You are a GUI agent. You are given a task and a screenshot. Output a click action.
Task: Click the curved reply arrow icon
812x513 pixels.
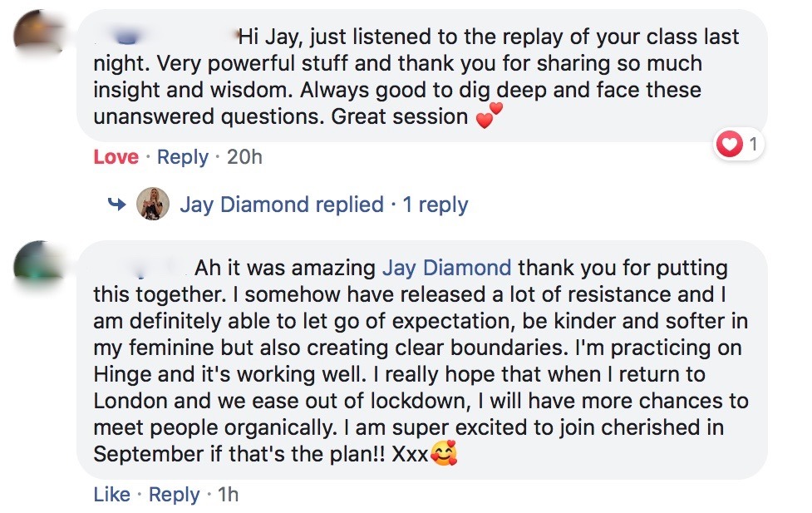(117, 204)
